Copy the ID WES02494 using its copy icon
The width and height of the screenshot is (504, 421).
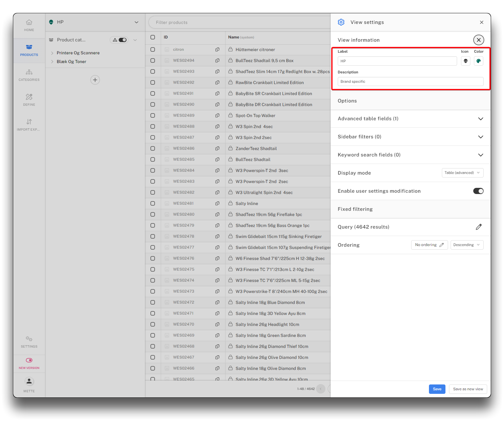pos(217,60)
